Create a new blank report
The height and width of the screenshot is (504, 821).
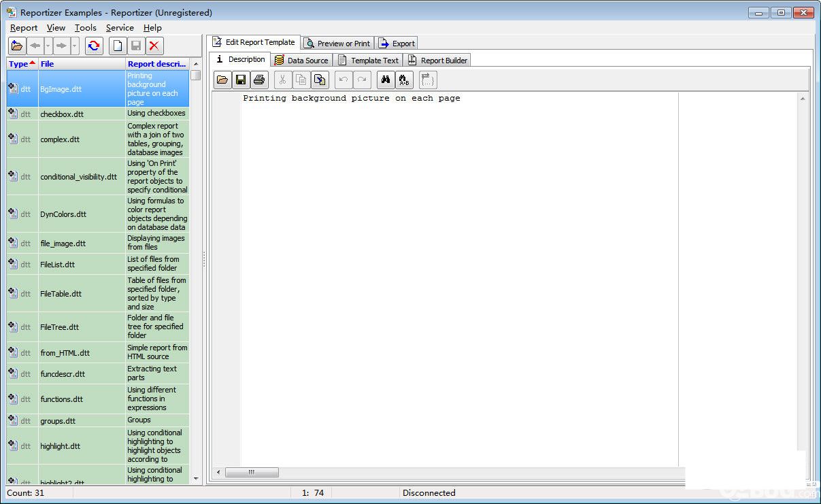tap(118, 46)
